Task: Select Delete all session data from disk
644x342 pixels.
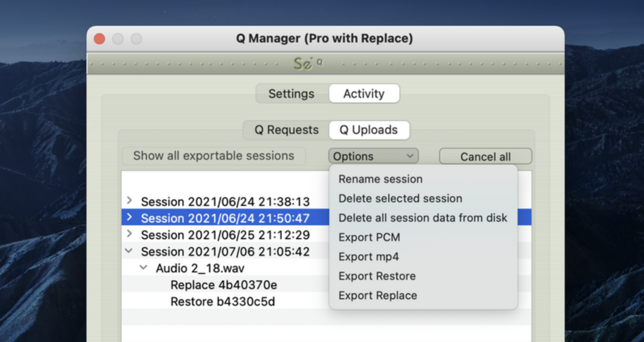Action: coord(423,218)
